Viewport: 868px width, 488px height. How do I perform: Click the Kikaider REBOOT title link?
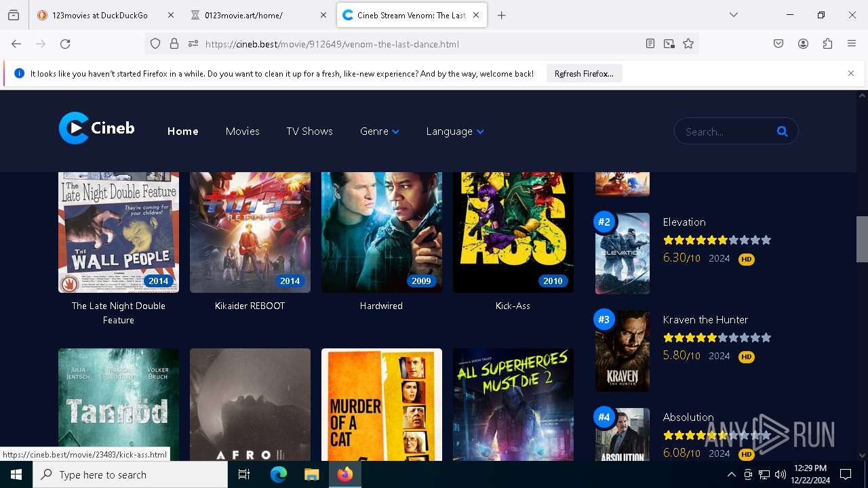point(250,306)
